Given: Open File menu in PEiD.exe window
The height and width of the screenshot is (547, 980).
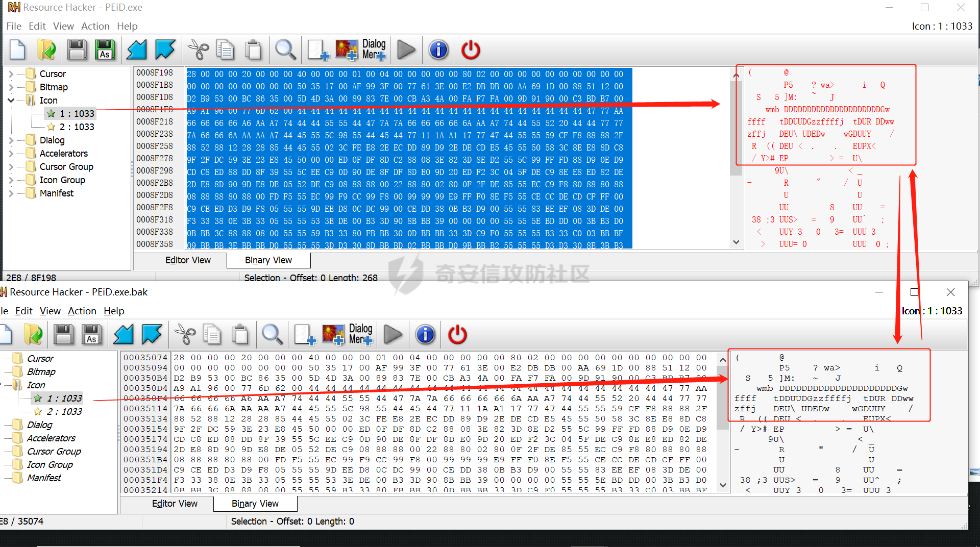Looking at the screenshot, I should [14, 26].
